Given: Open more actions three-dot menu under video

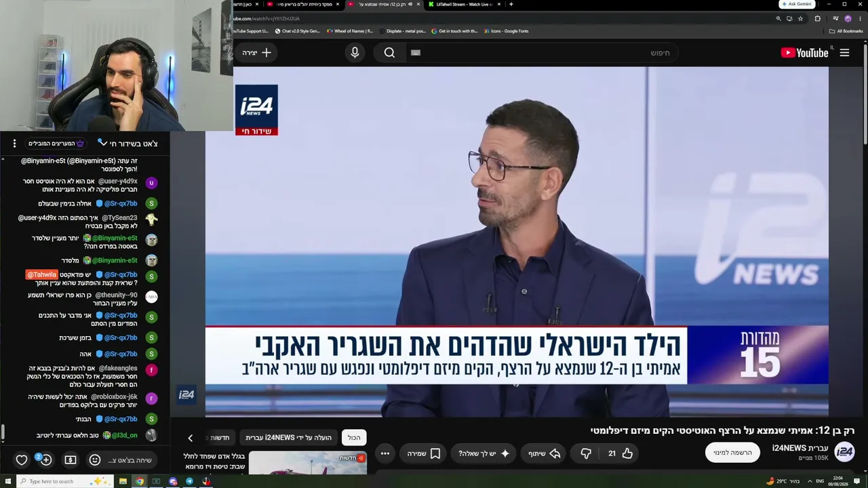Looking at the screenshot, I should [x=384, y=453].
